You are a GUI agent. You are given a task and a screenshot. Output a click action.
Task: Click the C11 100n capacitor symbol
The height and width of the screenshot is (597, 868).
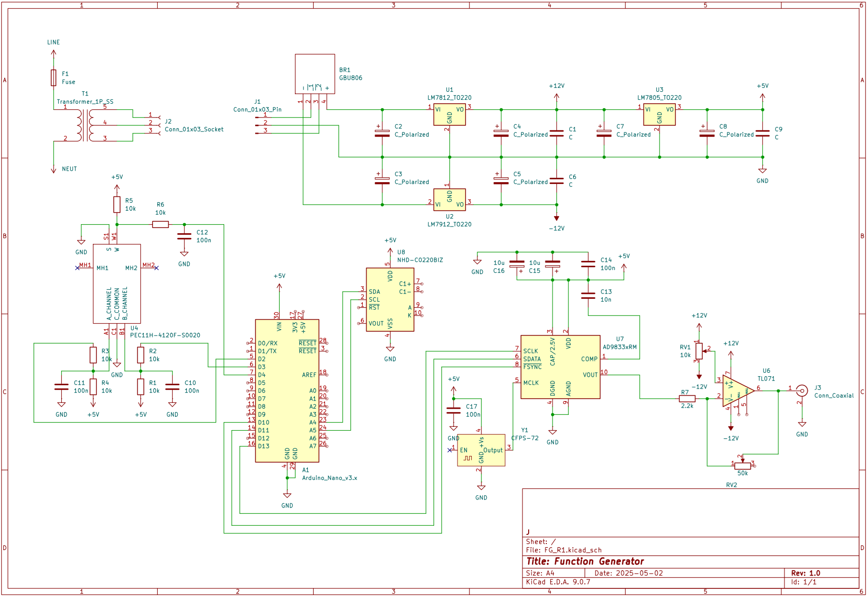click(x=61, y=387)
